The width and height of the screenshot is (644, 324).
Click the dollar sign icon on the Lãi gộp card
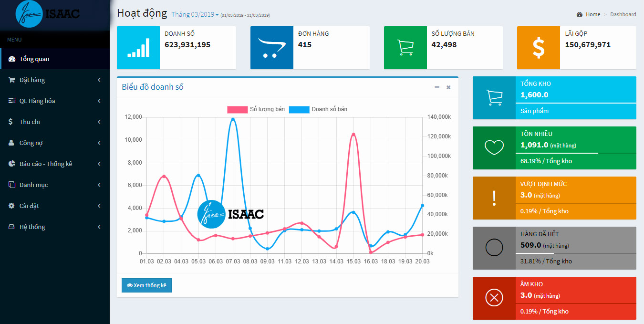(539, 48)
